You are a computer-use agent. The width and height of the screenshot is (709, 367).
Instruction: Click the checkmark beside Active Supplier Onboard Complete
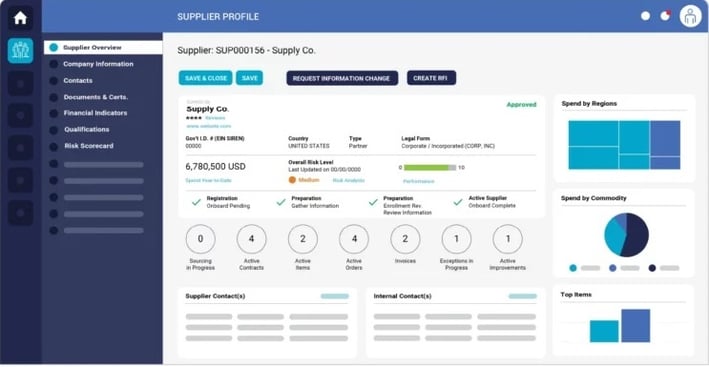(x=458, y=202)
